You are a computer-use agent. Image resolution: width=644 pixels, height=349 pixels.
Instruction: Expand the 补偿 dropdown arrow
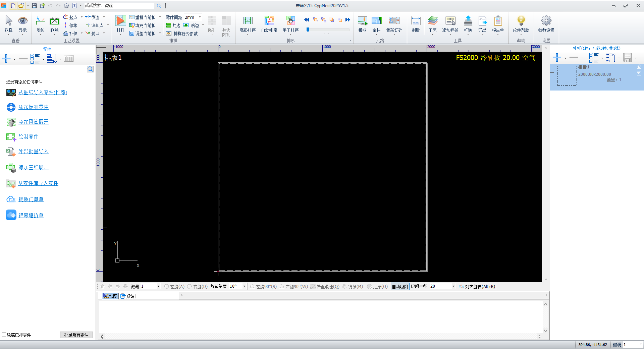(x=82, y=33)
